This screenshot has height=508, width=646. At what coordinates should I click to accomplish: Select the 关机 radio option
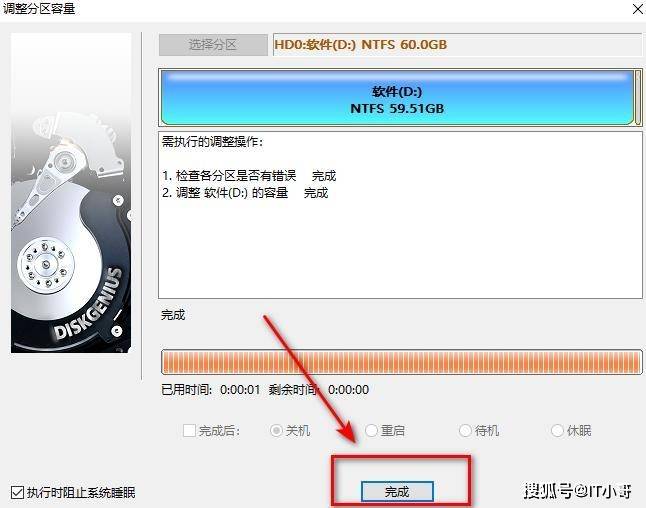coord(276,431)
